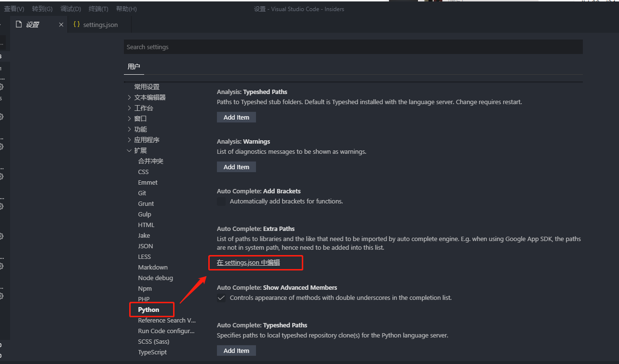Open the 查看(V) menu

14,9
